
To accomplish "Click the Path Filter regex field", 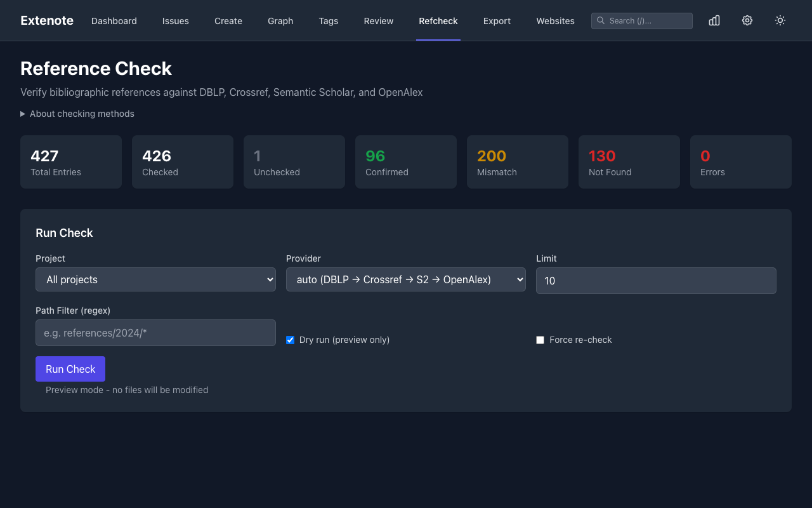I will (155, 333).
